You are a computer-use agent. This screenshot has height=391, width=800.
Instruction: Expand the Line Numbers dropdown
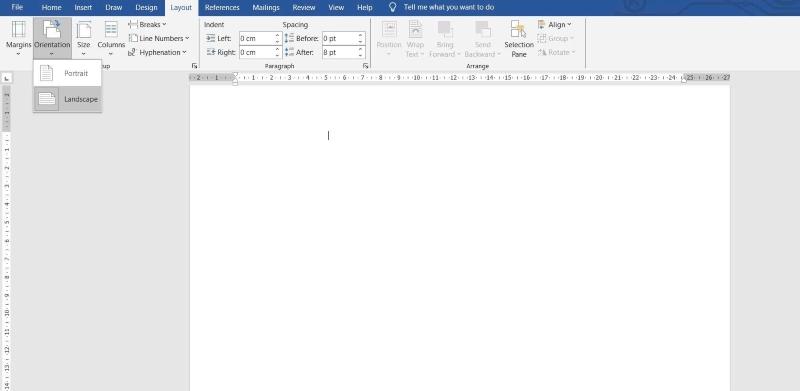click(x=159, y=38)
